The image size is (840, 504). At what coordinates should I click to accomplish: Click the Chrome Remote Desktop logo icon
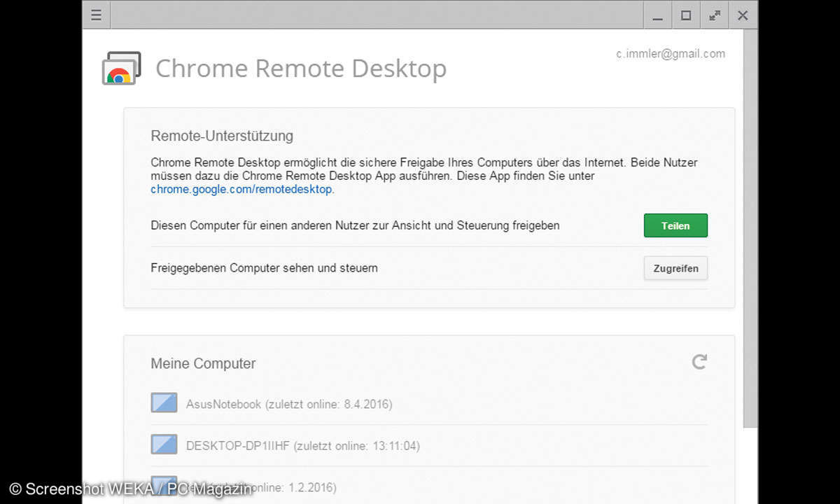pos(122,69)
